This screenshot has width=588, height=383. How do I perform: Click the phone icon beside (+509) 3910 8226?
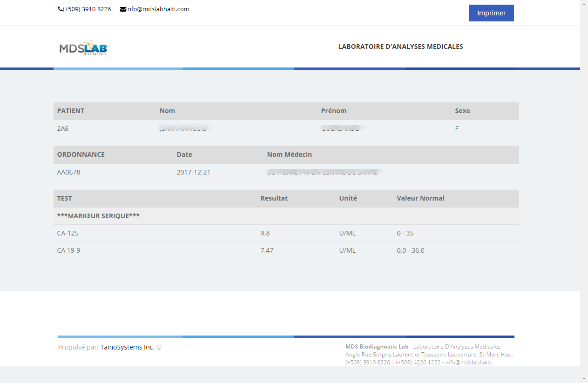[x=60, y=9]
